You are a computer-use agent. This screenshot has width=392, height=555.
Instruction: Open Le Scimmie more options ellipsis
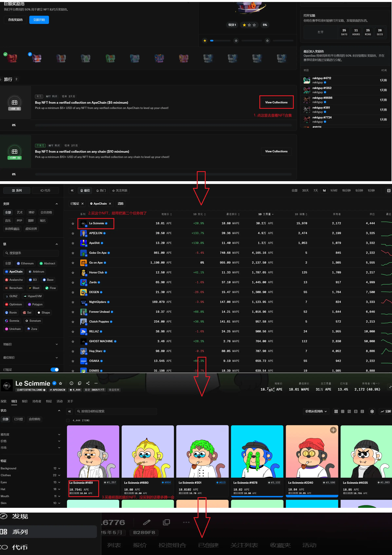pyautogui.click(x=96, y=383)
